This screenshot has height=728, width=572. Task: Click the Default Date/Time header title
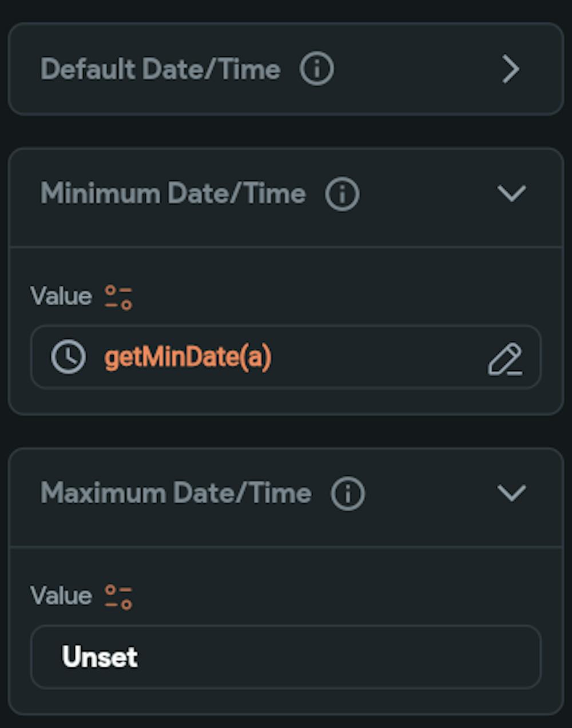pyautogui.click(x=160, y=70)
